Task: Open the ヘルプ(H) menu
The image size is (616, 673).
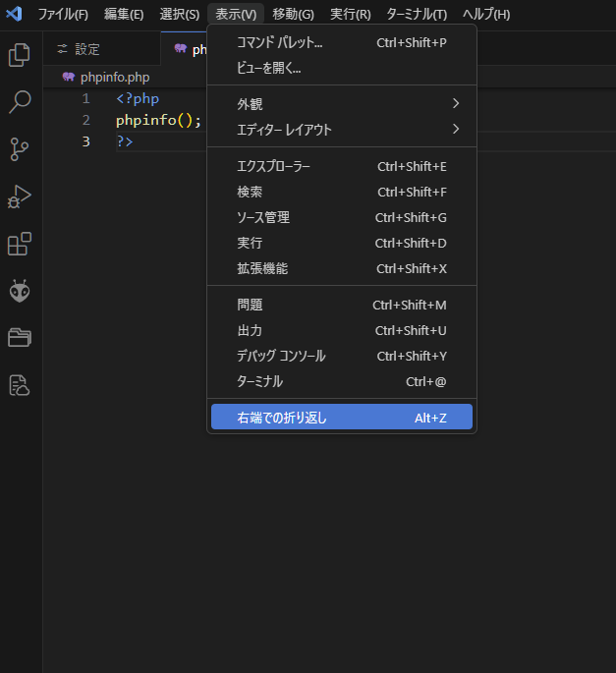Action: 486,14
